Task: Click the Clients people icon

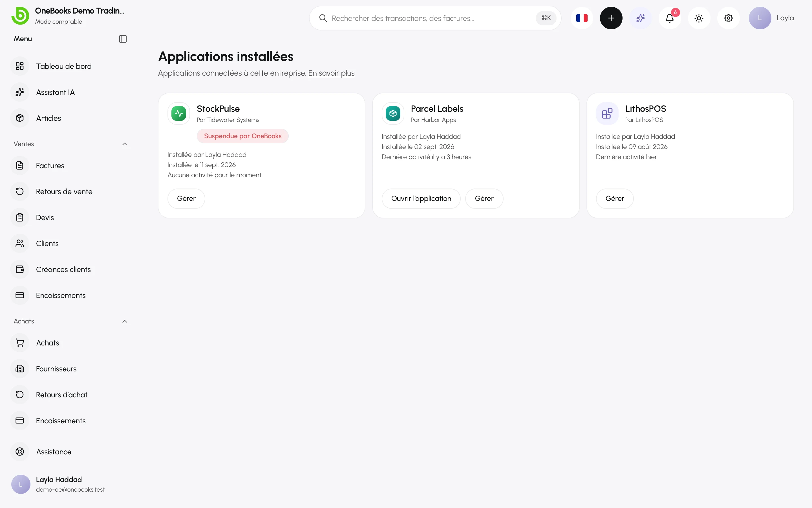Action: (20, 244)
